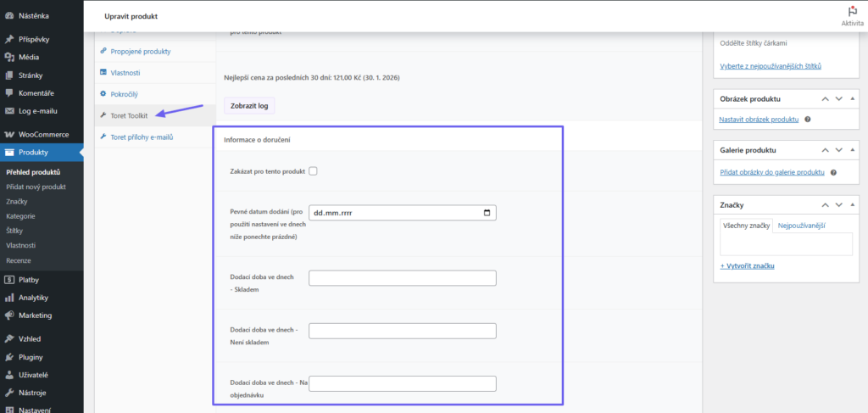868x413 pixels.
Task: Click the Nástroje wrench icon
Action: pyautogui.click(x=8, y=393)
